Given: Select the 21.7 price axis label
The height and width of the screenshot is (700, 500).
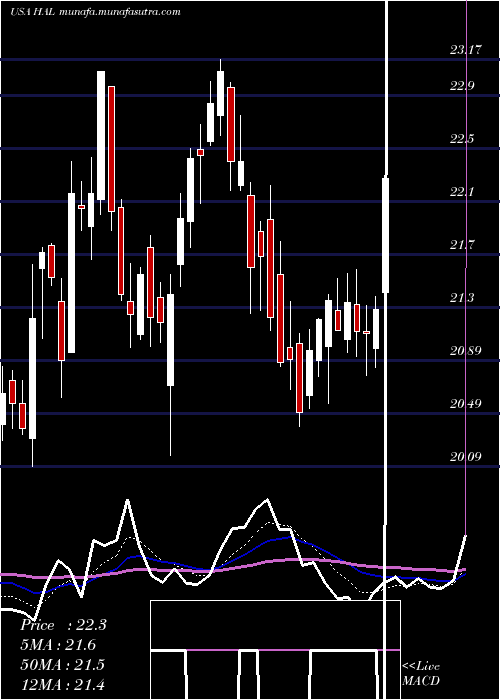Looking at the screenshot, I should 462,245.
